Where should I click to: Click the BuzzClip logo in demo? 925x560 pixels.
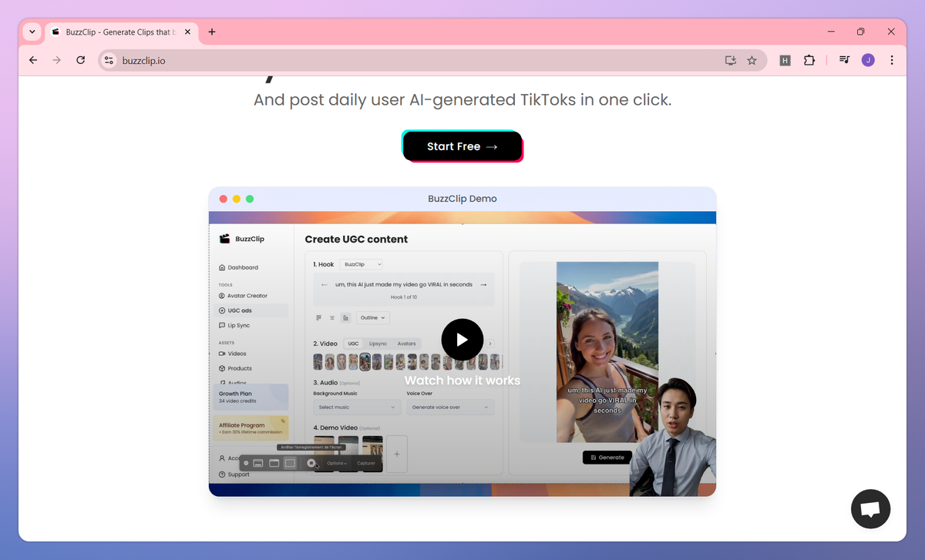pyautogui.click(x=241, y=239)
